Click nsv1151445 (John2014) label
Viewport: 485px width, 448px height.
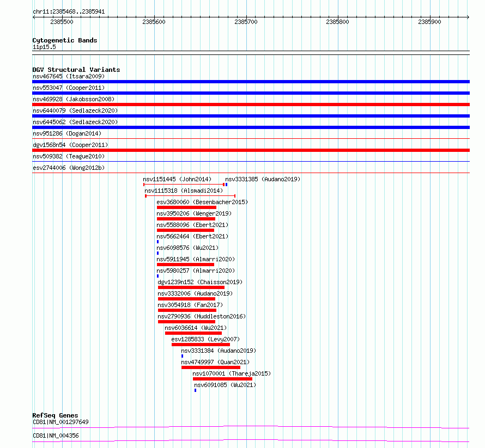click(177, 179)
